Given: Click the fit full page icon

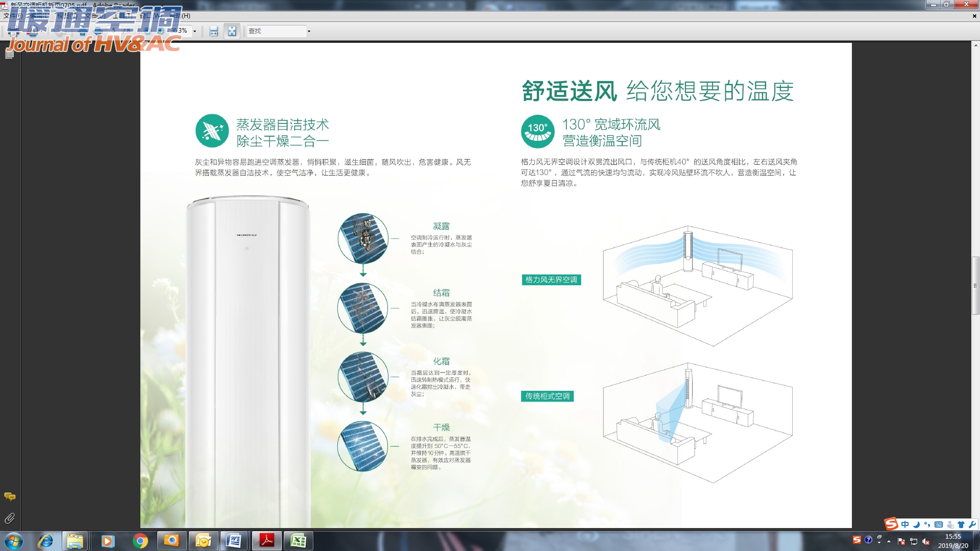Looking at the screenshot, I should 232,31.
